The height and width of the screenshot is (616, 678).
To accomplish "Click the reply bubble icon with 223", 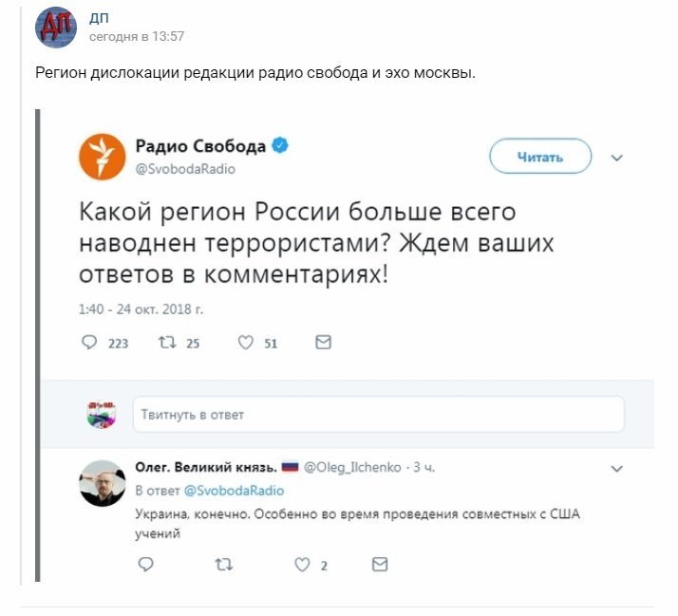I will click(89, 343).
